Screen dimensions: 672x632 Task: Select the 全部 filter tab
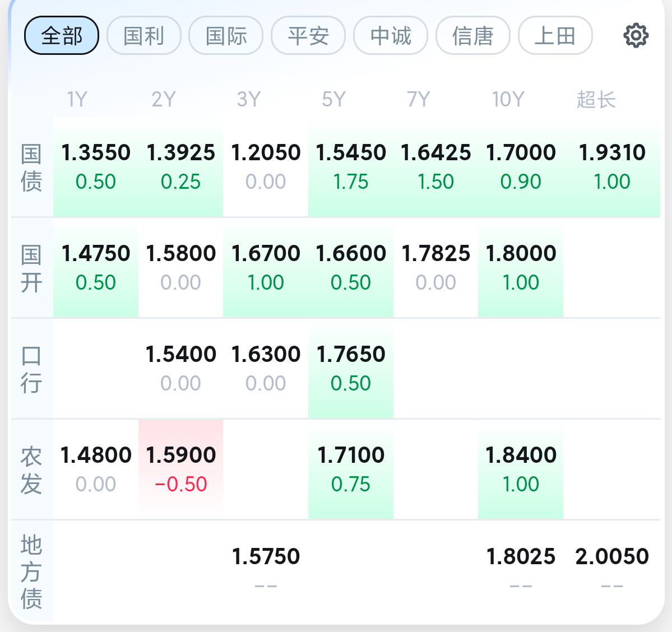click(x=62, y=36)
